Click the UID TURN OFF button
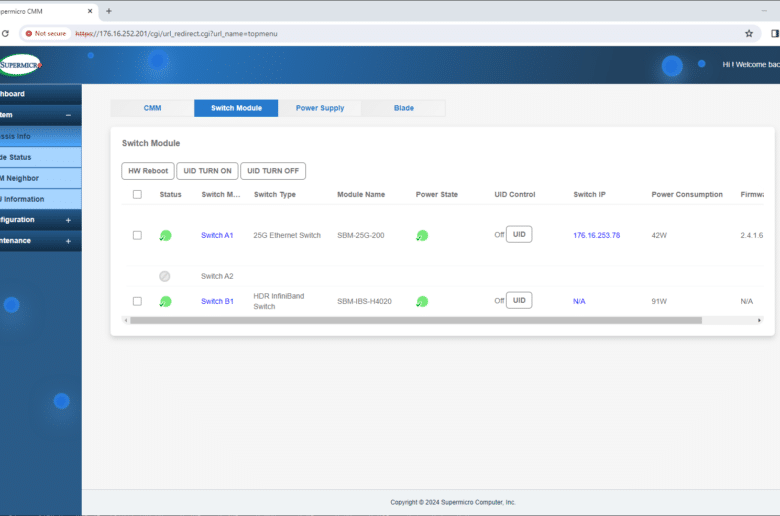780x516 pixels. click(273, 171)
